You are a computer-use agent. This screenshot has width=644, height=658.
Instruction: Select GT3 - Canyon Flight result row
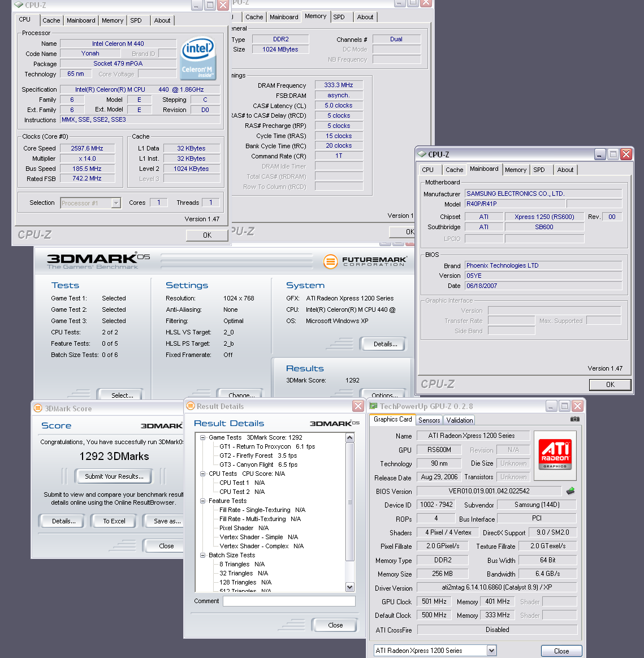coord(258,465)
